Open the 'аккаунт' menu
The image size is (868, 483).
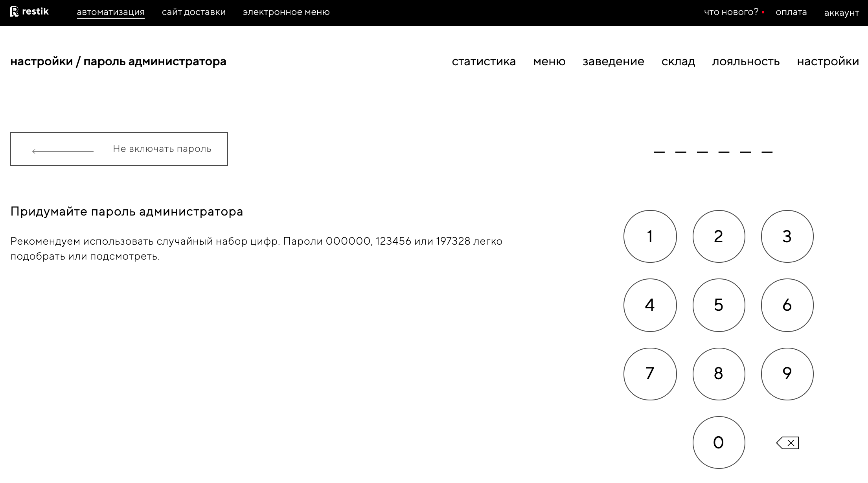tap(841, 13)
